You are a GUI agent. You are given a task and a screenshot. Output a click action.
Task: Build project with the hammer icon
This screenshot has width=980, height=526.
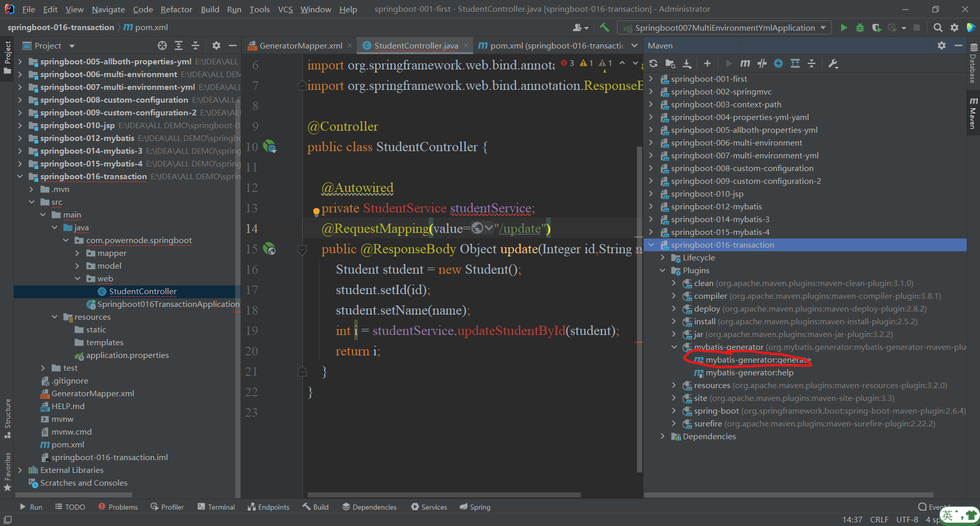605,28
